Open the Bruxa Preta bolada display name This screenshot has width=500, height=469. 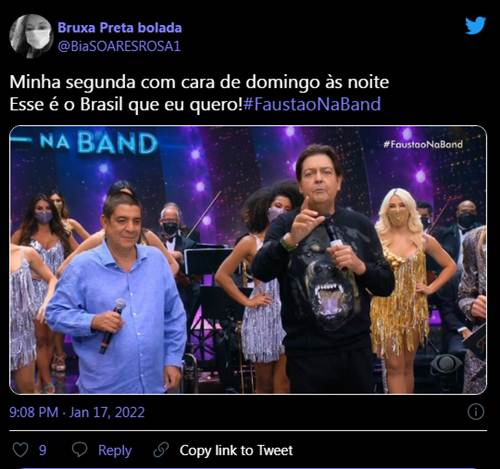tap(120, 28)
